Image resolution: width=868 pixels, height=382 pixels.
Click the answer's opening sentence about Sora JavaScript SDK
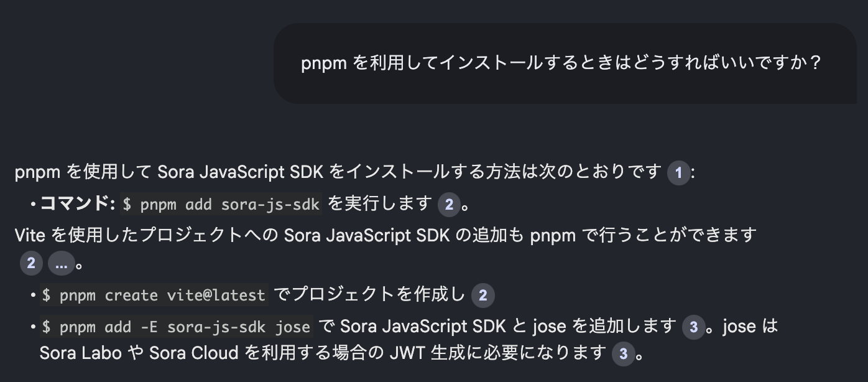point(336,172)
